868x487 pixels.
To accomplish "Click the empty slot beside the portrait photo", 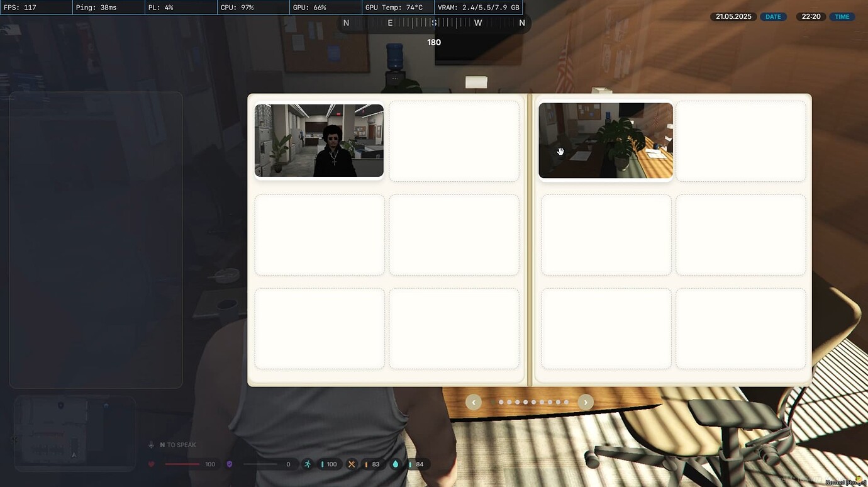I will [x=454, y=141].
